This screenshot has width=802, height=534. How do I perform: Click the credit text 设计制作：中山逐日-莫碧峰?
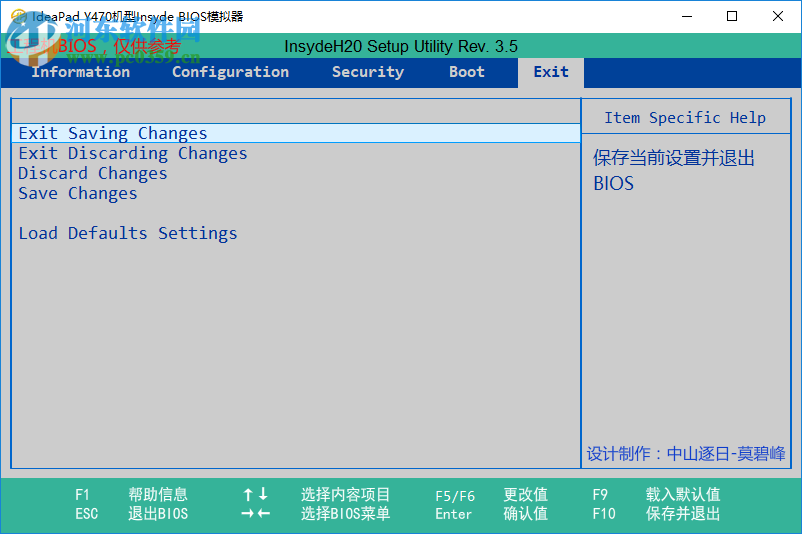pos(686,454)
